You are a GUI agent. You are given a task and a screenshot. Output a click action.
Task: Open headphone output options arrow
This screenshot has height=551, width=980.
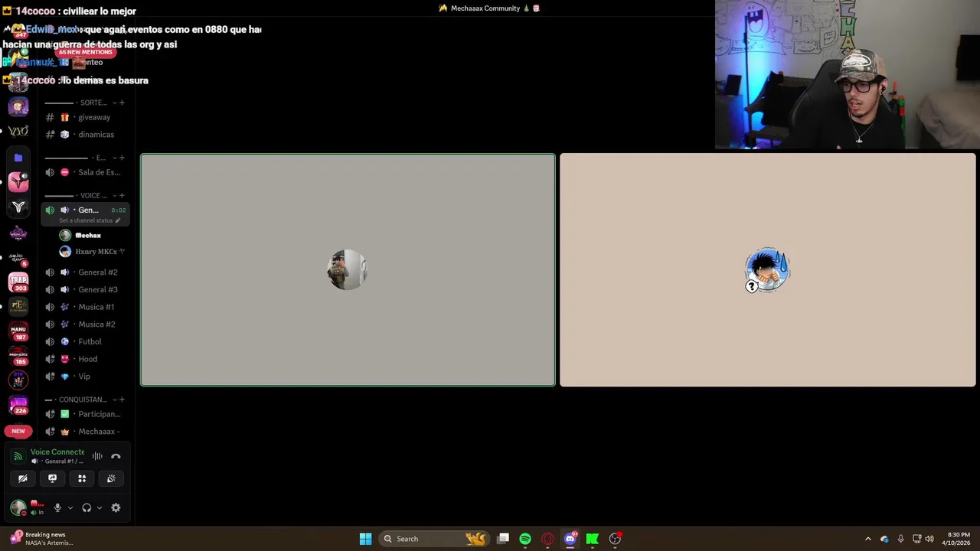(99, 507)
